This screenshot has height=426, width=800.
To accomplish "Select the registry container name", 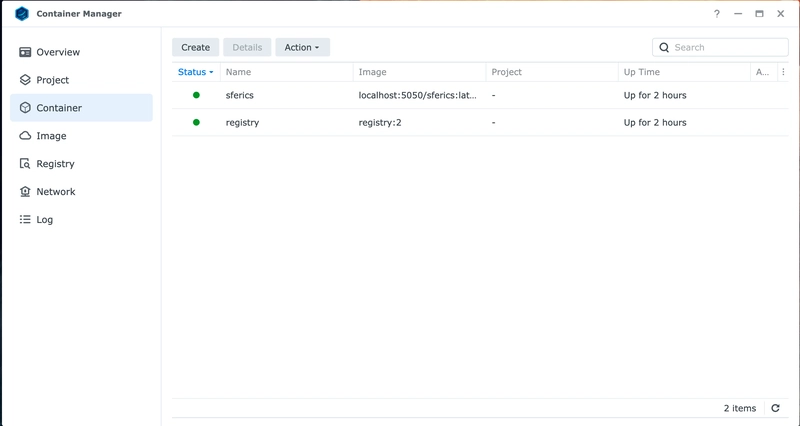I will tap(243, 122).
